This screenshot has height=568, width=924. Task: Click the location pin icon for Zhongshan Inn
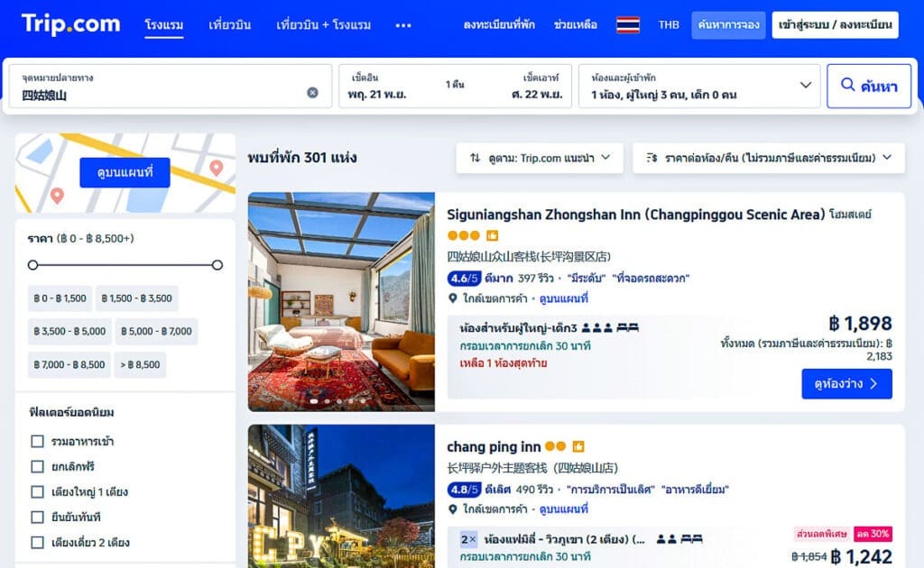coord(453,298)
